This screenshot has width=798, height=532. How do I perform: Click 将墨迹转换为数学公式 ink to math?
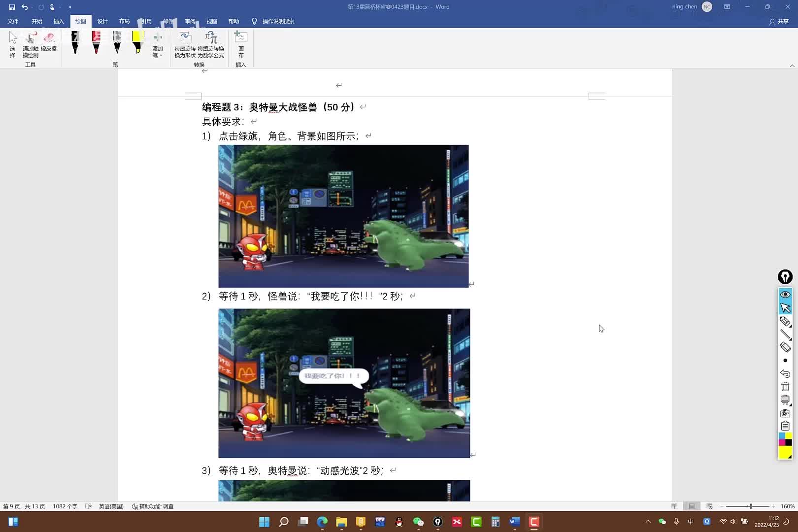[211, 44]
